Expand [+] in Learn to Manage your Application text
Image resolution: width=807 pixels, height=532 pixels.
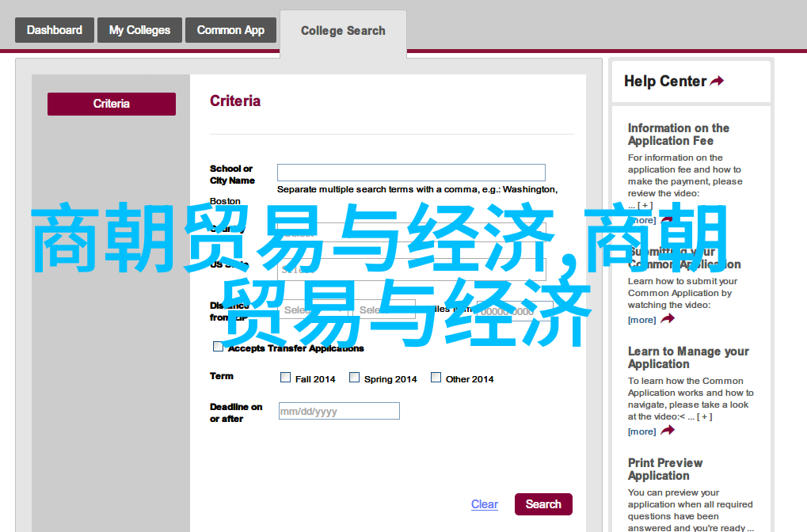pos(705,416)
